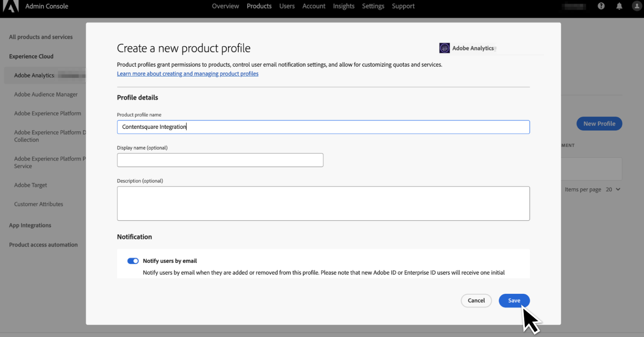Select Experience Cloud in sidebar

click(31, 56)
